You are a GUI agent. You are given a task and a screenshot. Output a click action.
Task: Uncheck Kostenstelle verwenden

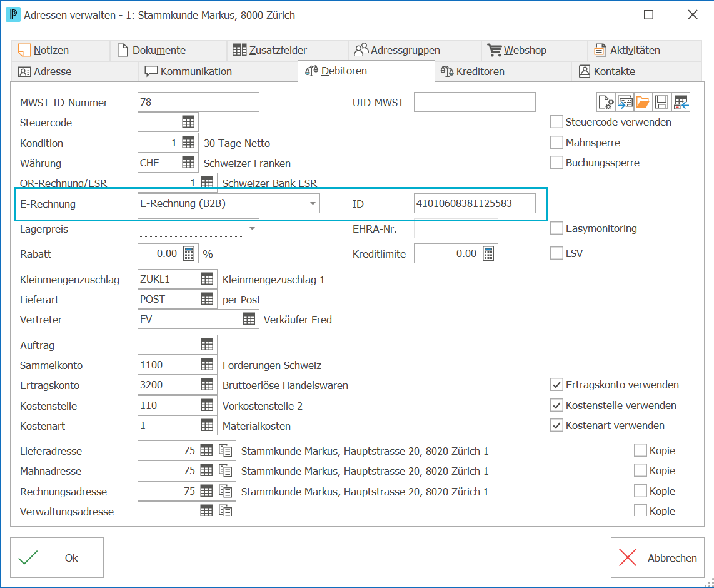coord(556,405)
